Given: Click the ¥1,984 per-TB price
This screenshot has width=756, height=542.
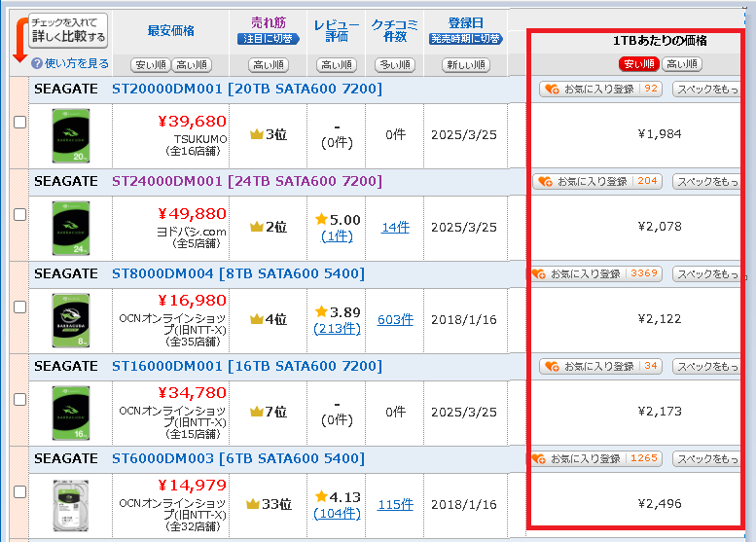Looking at the screenshot, I should click(660, 134).
